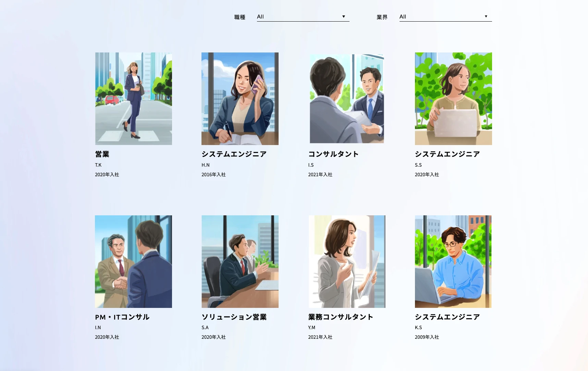Open T.K walking woman illustration
Screen dimensions: 588x371
pyautogui.click(x=133, y=99)
